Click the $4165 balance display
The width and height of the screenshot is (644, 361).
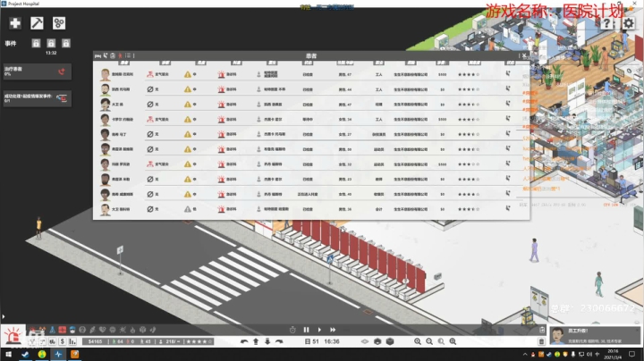(x=95, y=341)
